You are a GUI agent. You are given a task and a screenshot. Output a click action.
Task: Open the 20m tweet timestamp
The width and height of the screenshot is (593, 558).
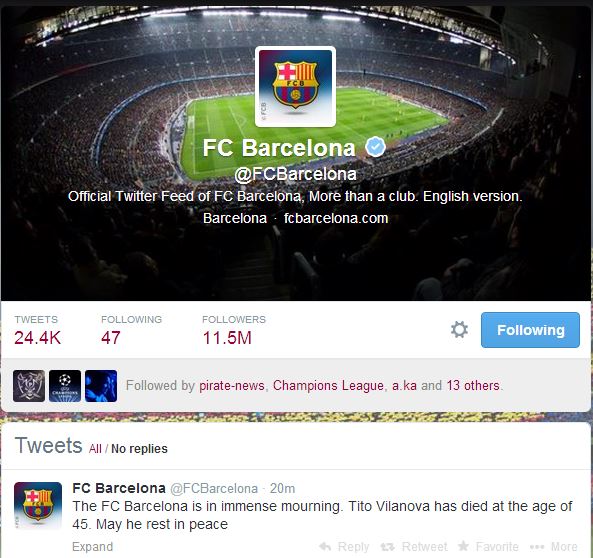coord(282,488)
